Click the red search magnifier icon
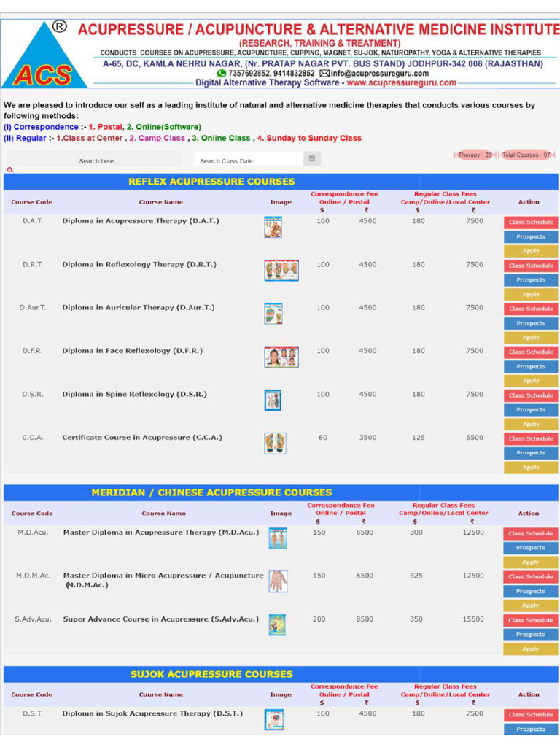560x747 pixels. pyautogui.click(x=10, y=170)
